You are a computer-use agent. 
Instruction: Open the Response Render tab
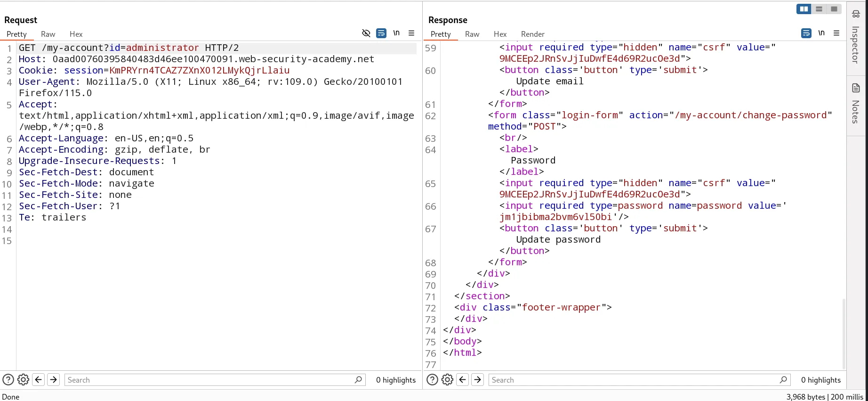[x=532, y=34]
